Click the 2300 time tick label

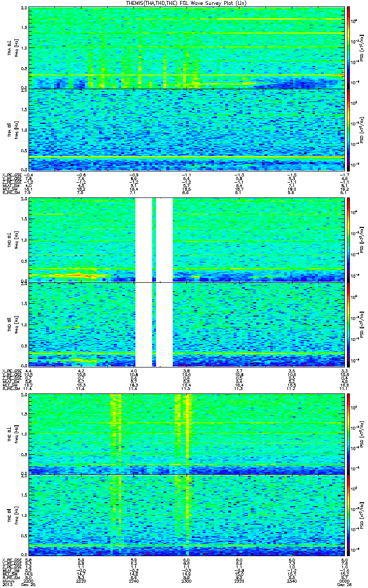(x=186, y=580)
